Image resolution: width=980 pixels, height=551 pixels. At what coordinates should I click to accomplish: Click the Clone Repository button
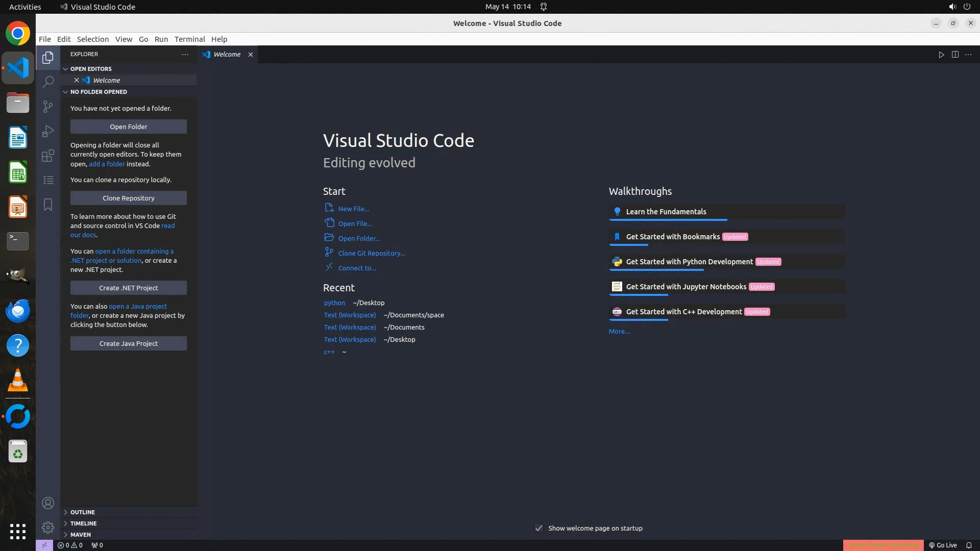pos(128,198)
